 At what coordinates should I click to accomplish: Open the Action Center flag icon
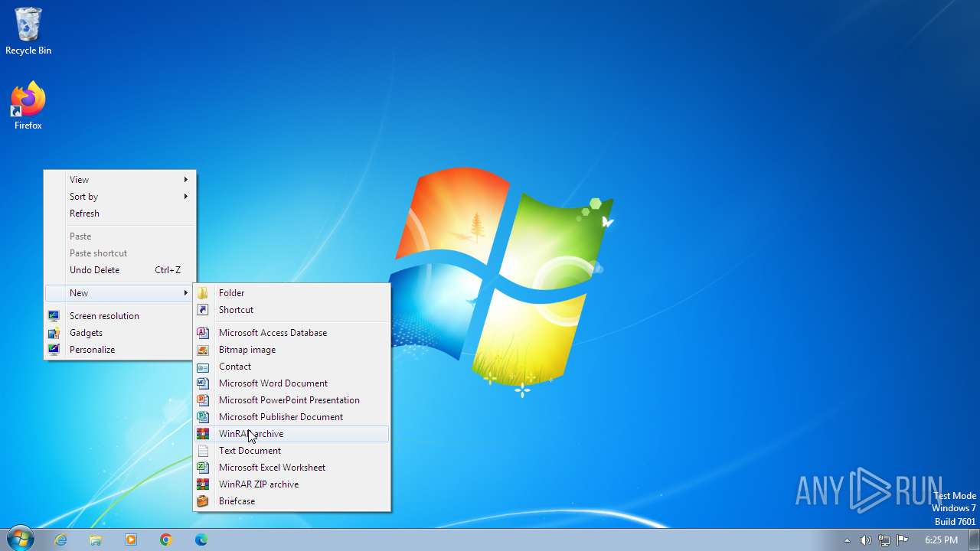tap(903, 540)
